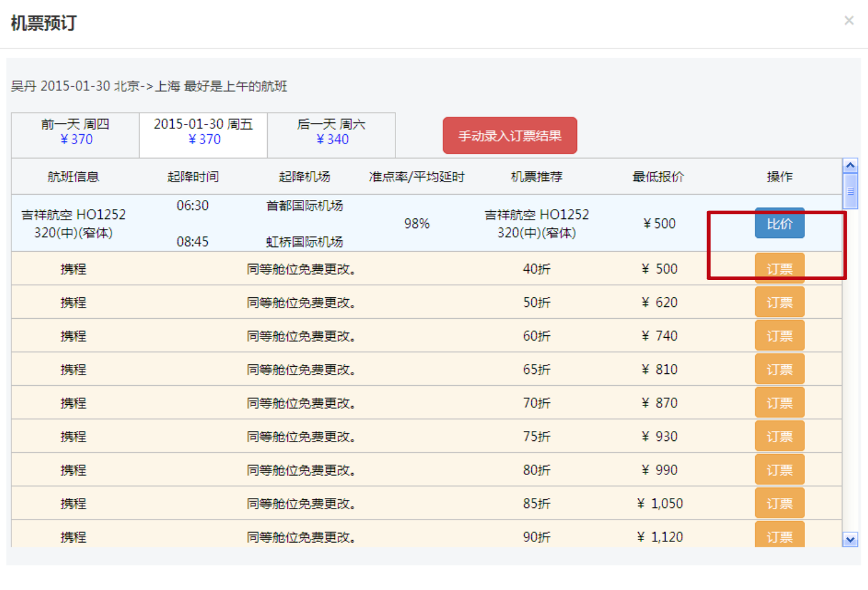
Task: Click request text 吴丹 2015-01-30 北京->上海
Action: pos(95,86)
